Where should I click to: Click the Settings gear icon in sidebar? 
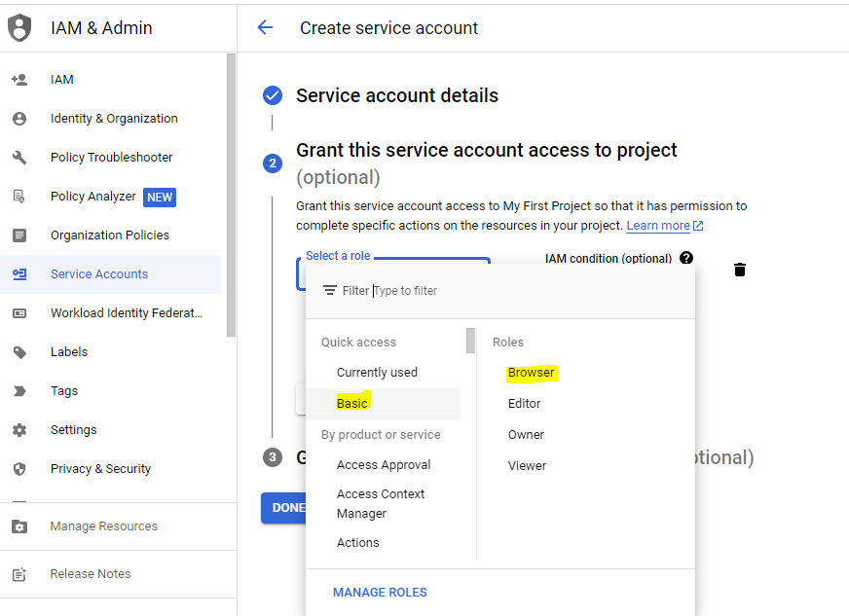tap(19, 430)
